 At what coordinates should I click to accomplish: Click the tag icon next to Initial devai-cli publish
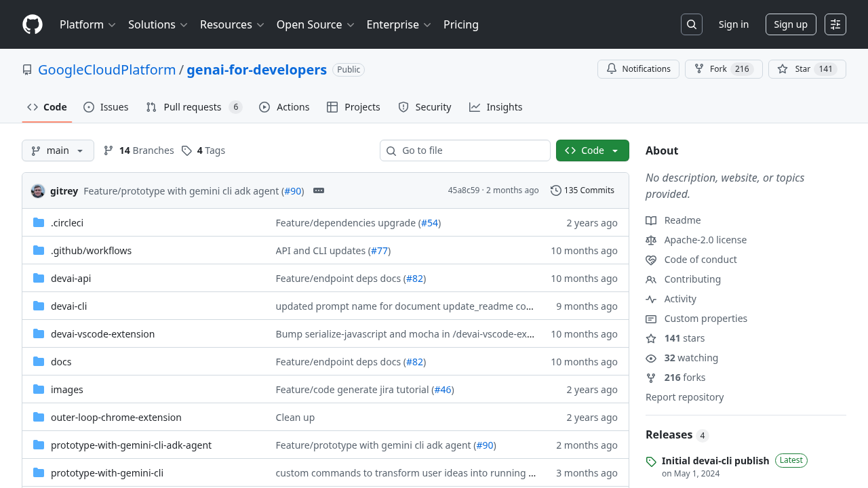(x=651, y=461)
